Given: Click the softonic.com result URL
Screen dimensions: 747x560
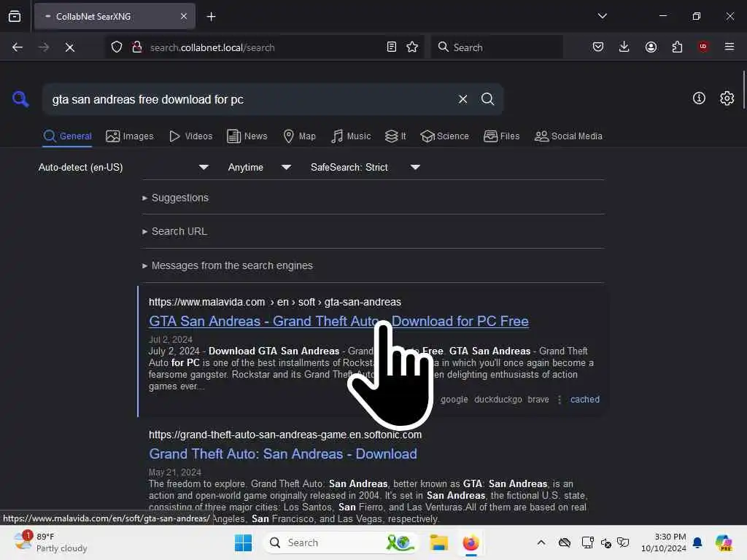Looking at the screenshot, I should tap(285, 435).
